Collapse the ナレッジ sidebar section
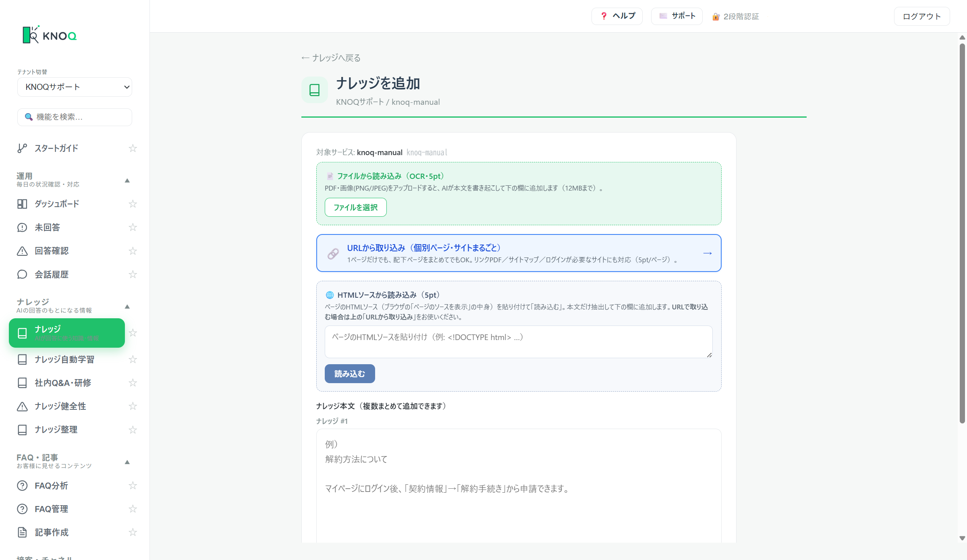The width and height of the screenshot is (967, 560). click(127, 307)
